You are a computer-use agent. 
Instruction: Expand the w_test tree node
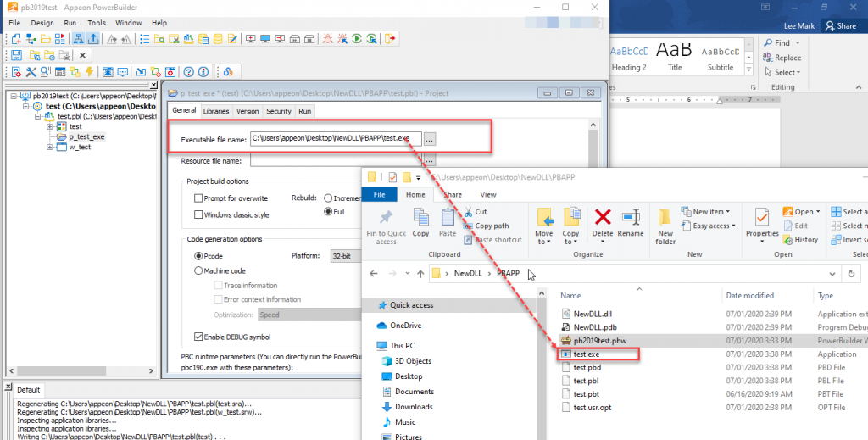(x=50, y=147)
